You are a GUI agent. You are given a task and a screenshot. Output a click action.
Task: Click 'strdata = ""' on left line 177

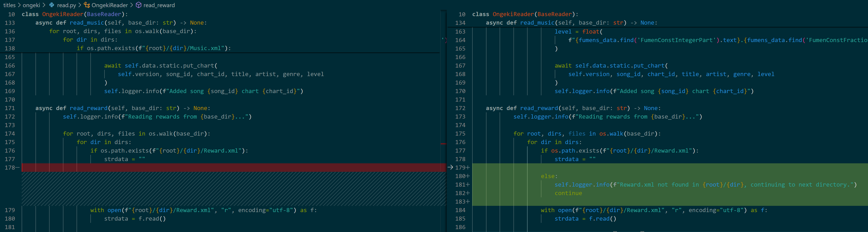pyautogui.click(x=124, y=159)
